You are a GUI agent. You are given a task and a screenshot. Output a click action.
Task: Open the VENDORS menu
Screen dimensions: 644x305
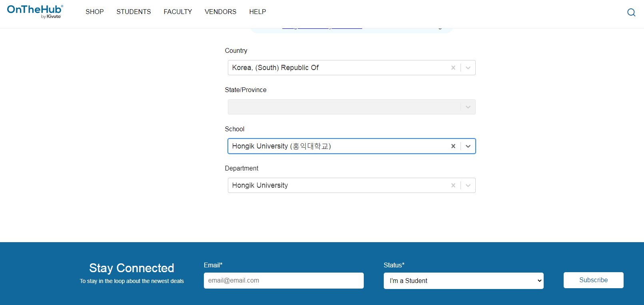click(221, 12)
